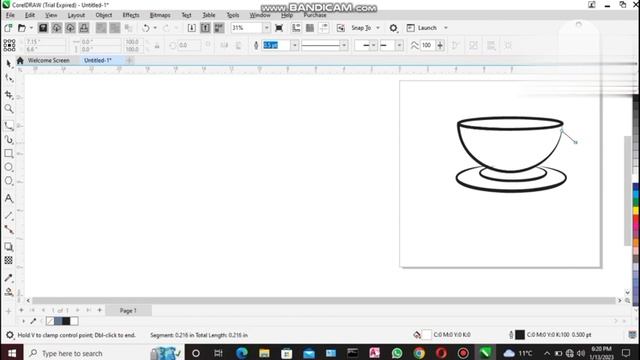
Task: Click the full-screen preview icon
Action: (x=279, y=28)
